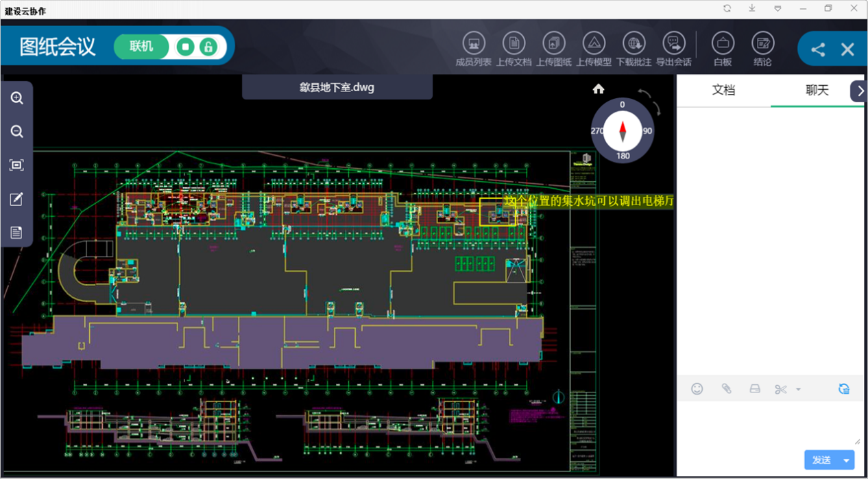
Task: Zoom in on the drawing
Action: [17, 98]
